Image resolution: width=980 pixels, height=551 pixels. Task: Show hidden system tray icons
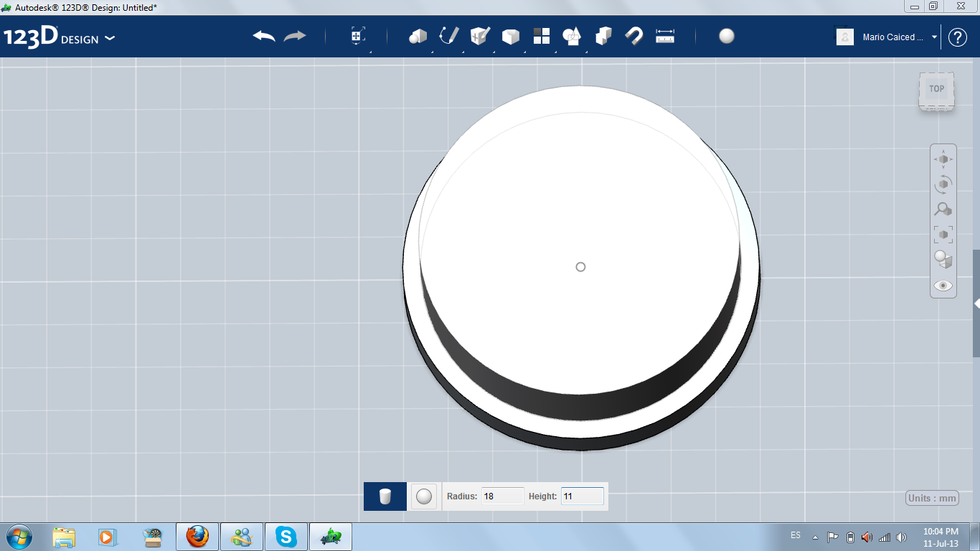[815, 537]
